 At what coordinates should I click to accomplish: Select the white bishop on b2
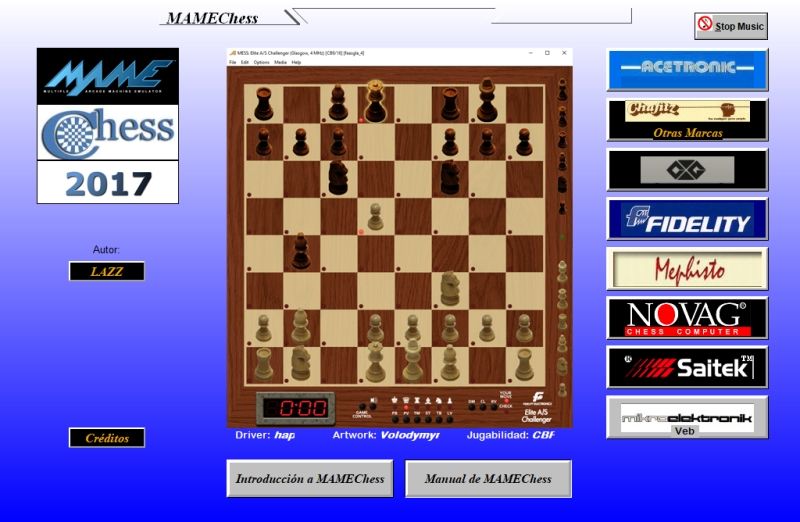tap(301, 327)
